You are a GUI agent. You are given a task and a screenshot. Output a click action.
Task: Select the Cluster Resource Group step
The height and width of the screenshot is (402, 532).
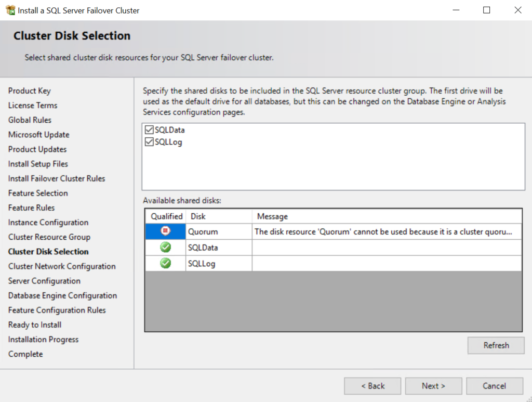point(49,237)
